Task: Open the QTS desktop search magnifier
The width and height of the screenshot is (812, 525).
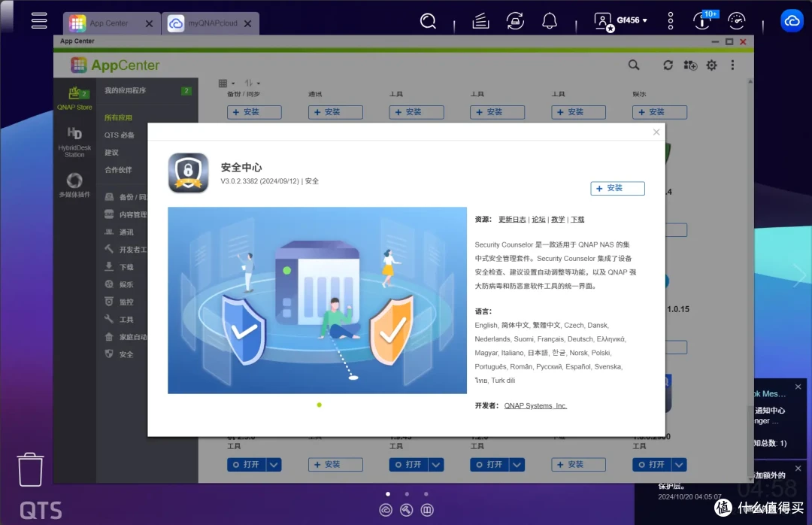Action: (428, 21)
